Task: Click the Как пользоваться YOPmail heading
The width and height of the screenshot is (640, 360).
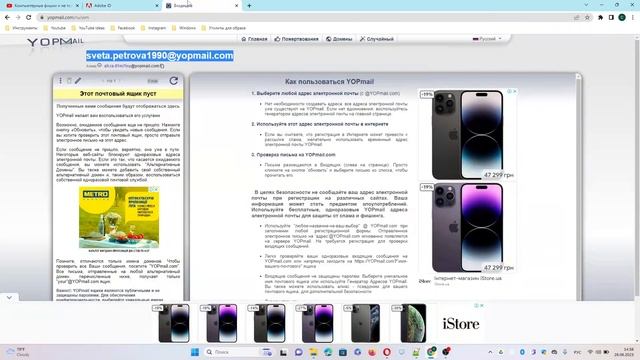Action: pyautogui.click(x=329, y=81)
